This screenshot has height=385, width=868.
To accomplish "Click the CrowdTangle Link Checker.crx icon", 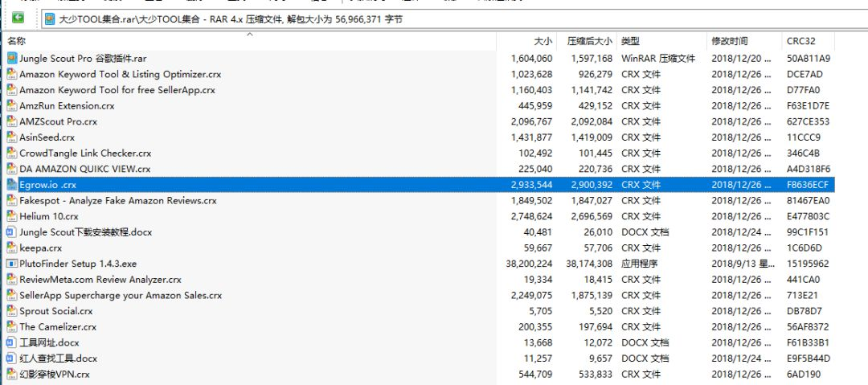I will click(11, 153).
